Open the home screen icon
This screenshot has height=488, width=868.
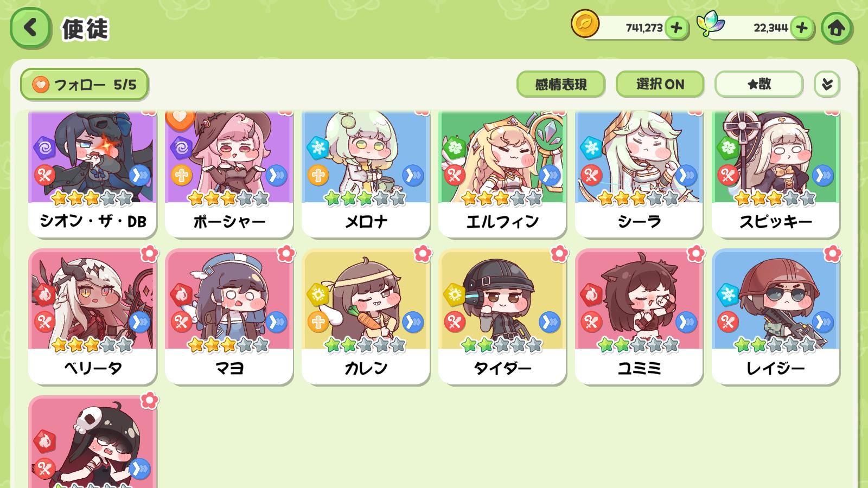[x=836, y=28]
